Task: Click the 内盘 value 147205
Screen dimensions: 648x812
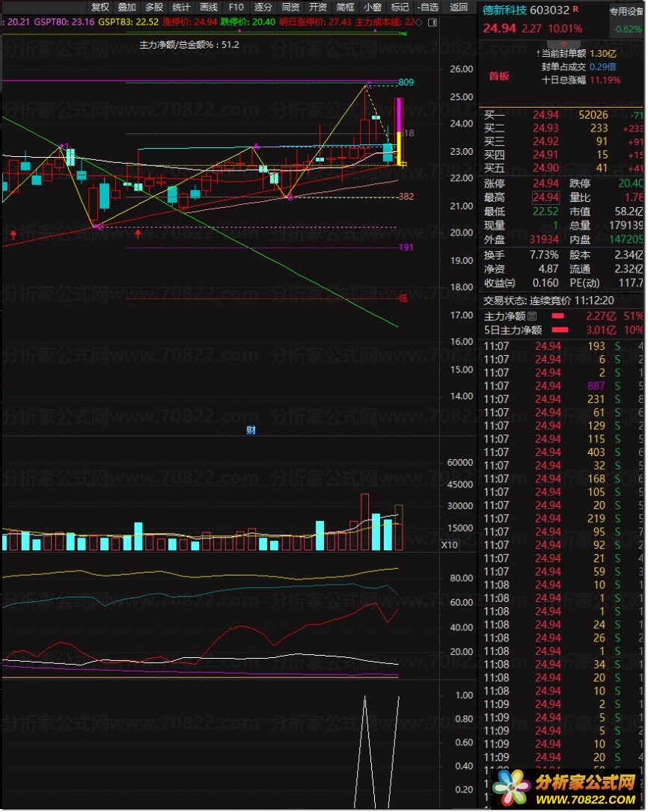Action: [x=626, y=239]
